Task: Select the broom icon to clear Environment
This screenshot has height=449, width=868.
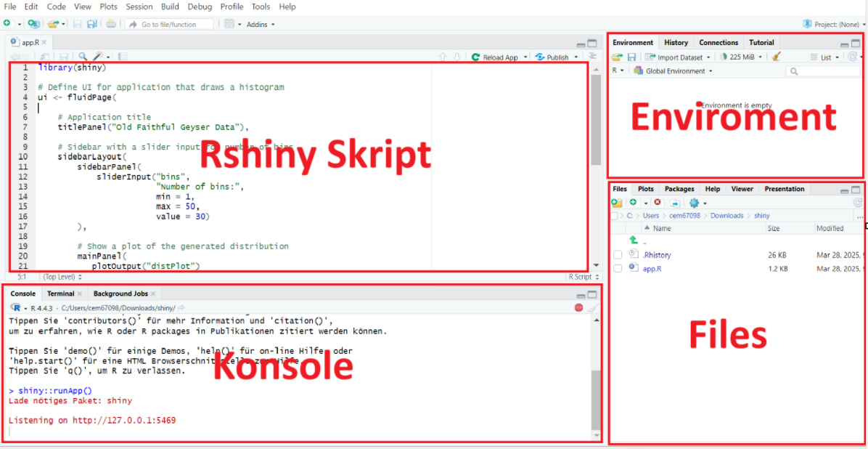Action: point(777,57)
